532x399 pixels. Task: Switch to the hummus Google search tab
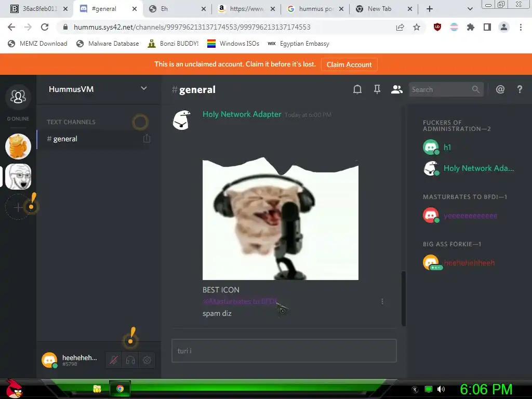[x=315, y=9]
